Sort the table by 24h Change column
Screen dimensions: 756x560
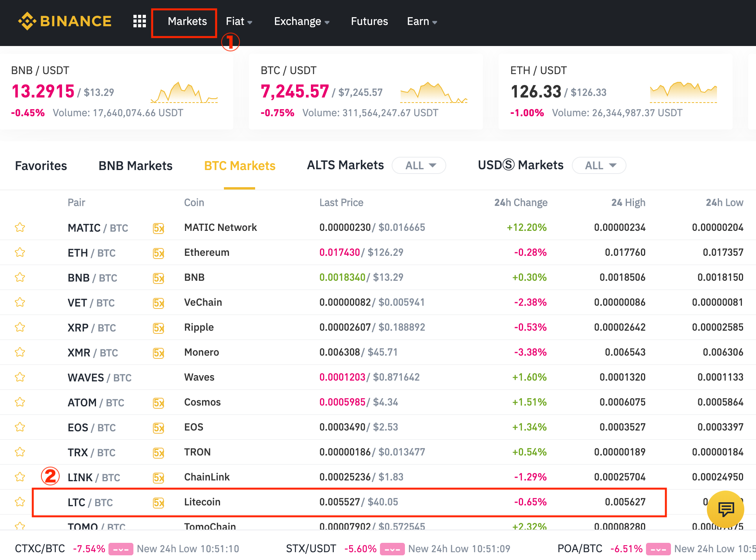click(x=521, y=202)
